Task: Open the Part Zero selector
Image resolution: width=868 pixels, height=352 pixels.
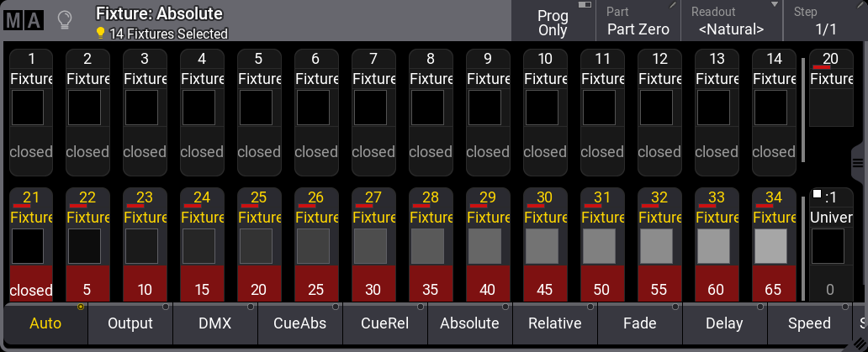Action: coord(638,22)
